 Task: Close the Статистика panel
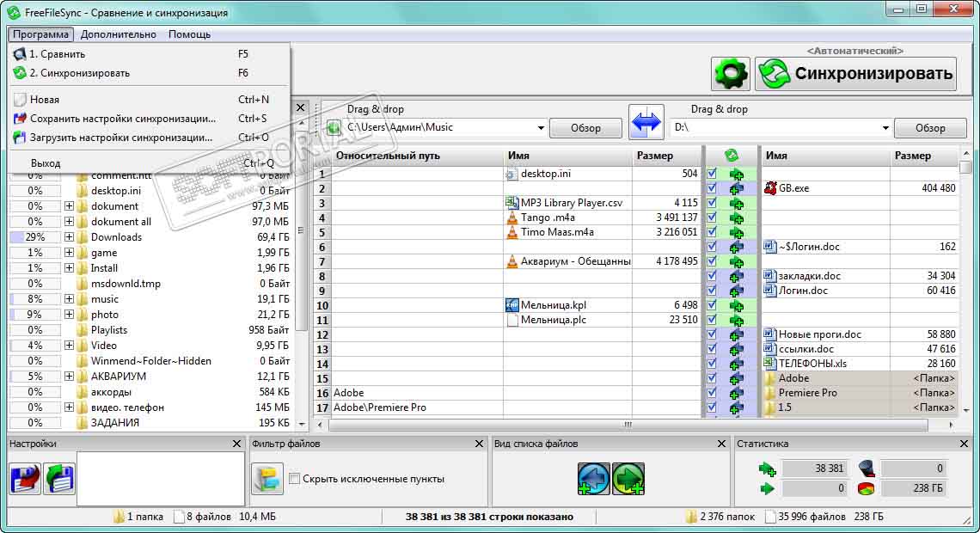[x=964, y=444]
